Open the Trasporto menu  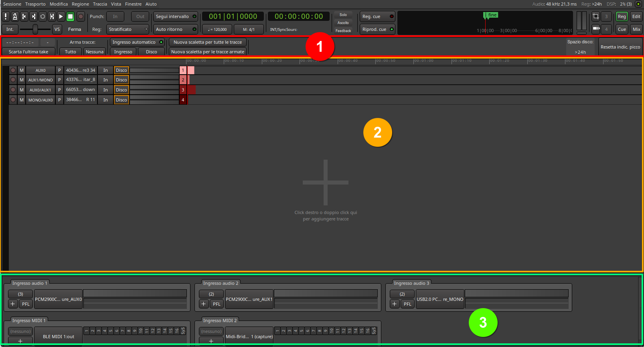pos(35,4)
